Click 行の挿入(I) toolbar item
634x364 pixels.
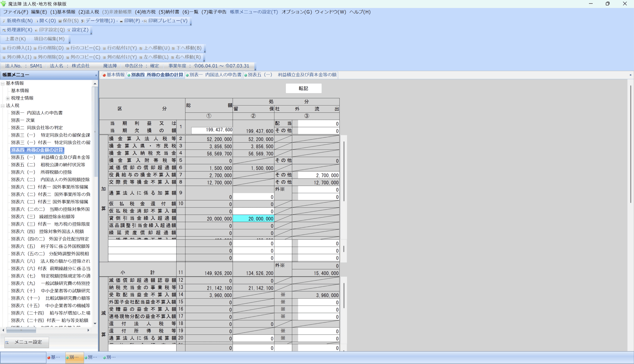17,48
